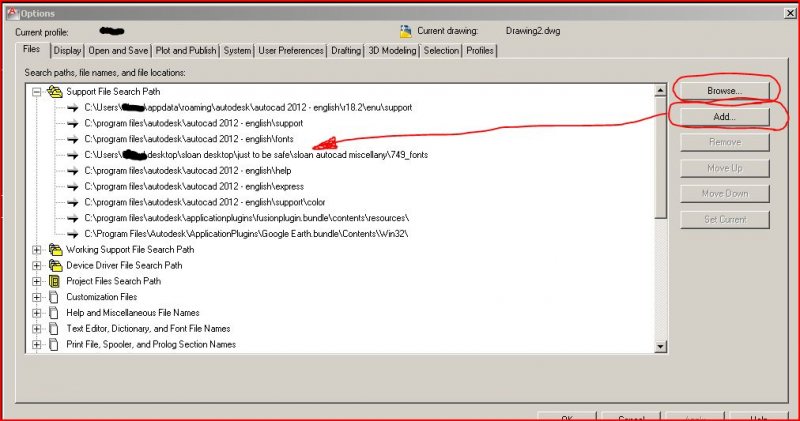Click the arrow icon beside the support\color path
The image size is (800, 421).
click(72, 203)
